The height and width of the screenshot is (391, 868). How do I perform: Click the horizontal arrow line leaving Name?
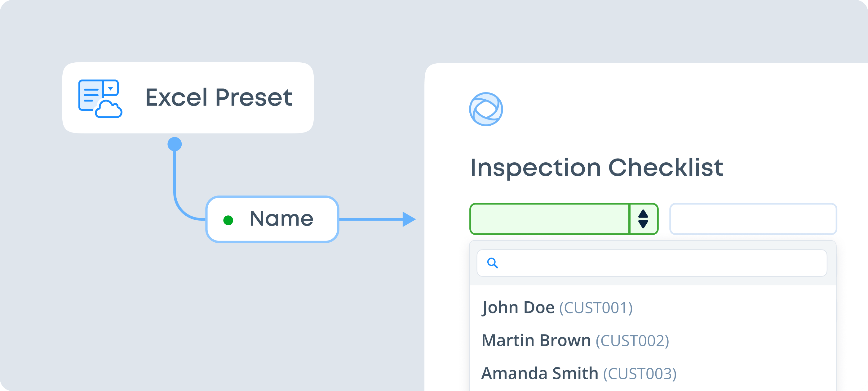371,219
